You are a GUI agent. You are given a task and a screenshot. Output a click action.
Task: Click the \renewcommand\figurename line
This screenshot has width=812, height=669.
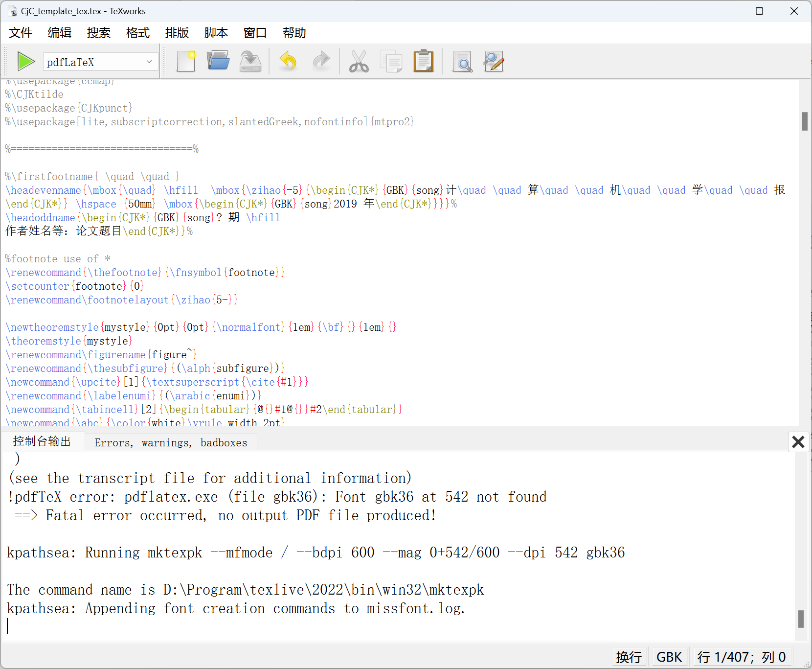click(x=101, y=355)
